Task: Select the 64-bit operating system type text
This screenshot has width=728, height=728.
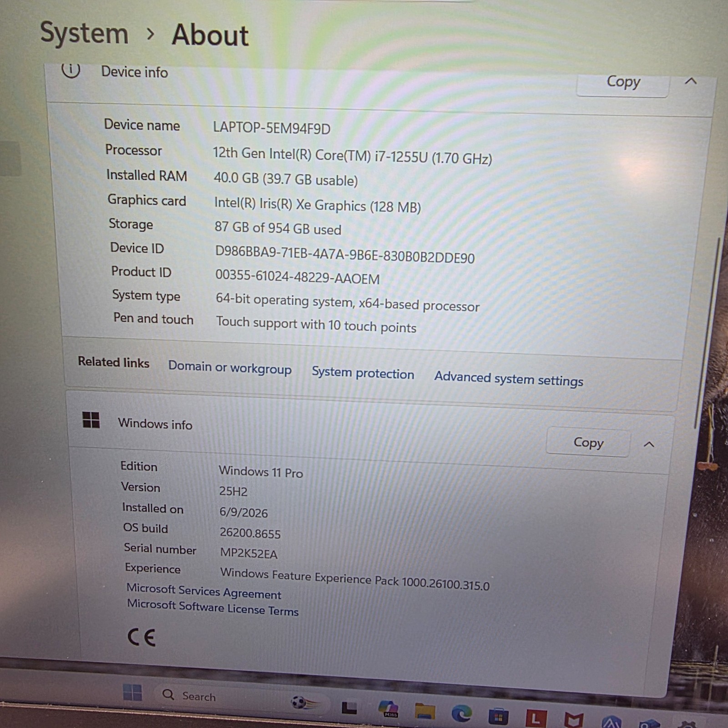Action: [x=348, y=303]
